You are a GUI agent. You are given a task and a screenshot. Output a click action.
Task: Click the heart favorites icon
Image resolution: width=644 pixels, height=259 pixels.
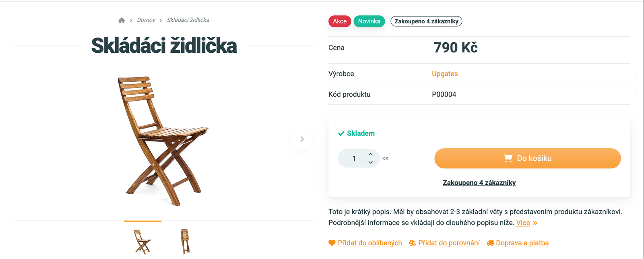[332, 243]
